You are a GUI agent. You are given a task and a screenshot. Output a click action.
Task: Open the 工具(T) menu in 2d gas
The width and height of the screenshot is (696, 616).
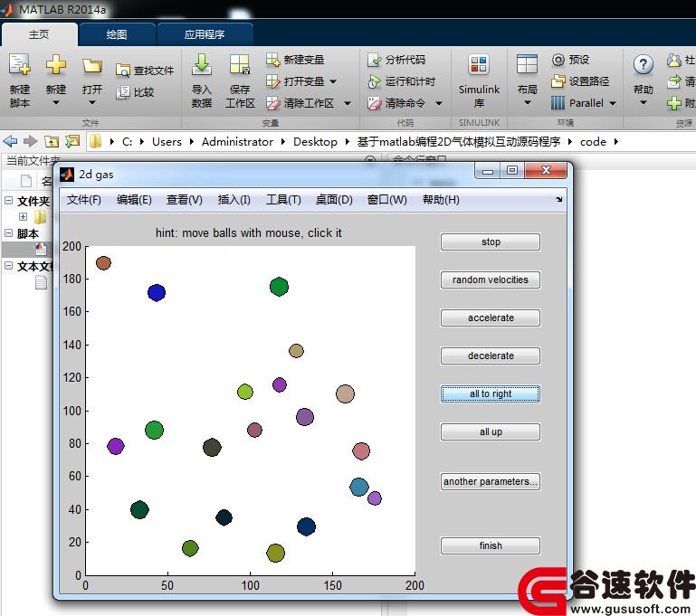tap(283, 200)
